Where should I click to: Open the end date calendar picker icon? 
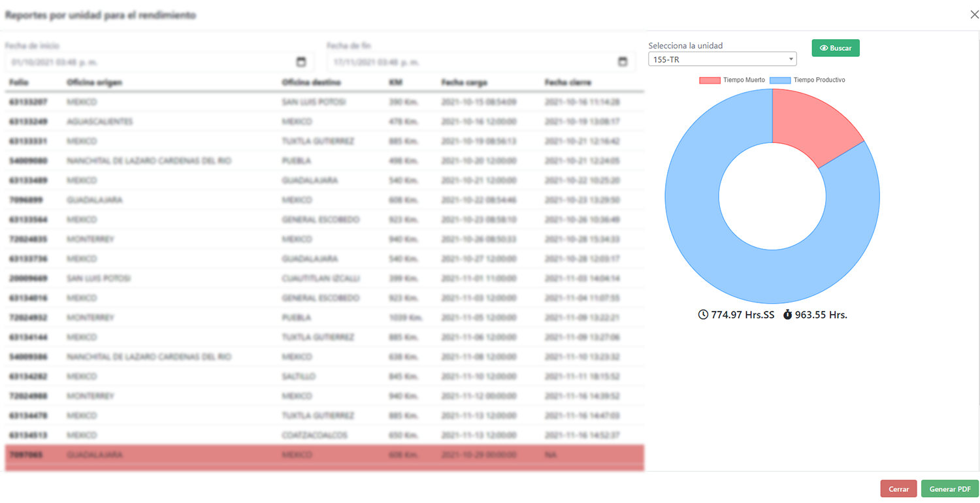point(623,62)
